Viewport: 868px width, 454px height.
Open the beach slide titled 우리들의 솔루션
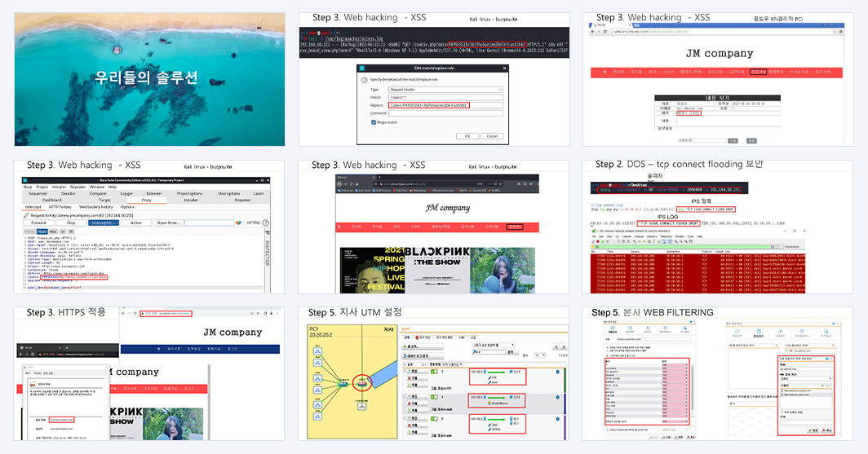149,79
